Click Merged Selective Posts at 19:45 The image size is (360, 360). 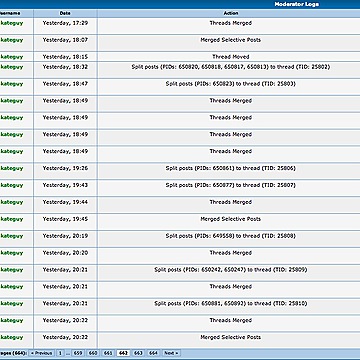coord(231,219)
